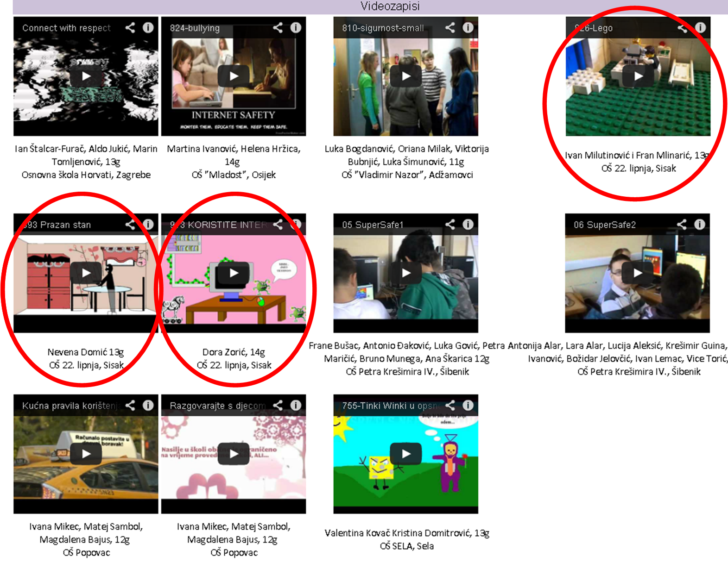Show info for 824-bullying video
This screenshot has width=728, height=563.
[x=296, y=28]
